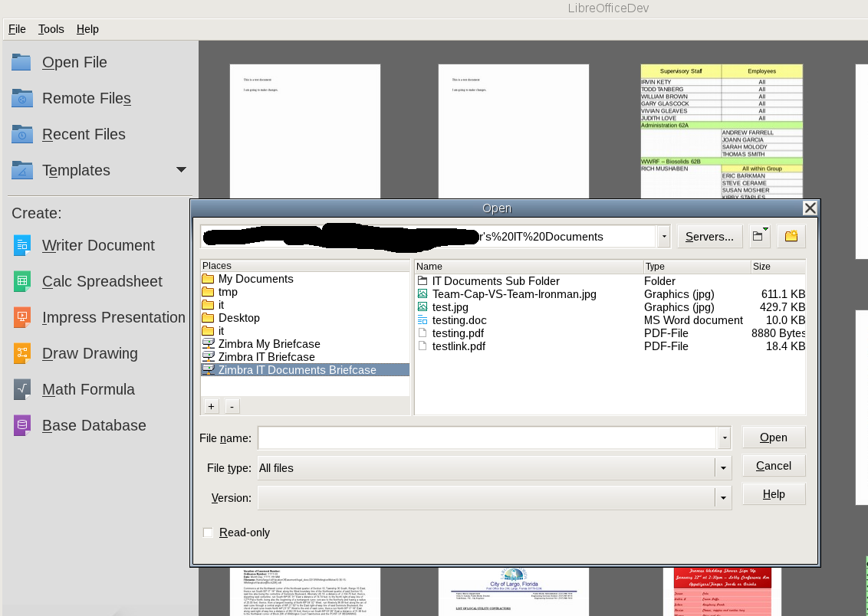Click the up-one-level folder icon in Open dialog
The height and width of the screenshot is (616, 868).
pos(760,236)
